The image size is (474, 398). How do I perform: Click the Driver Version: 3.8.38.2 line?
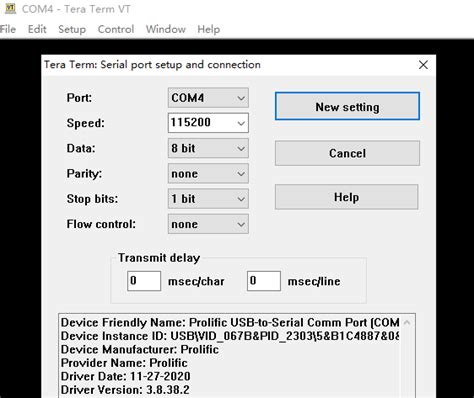[125, 390]
